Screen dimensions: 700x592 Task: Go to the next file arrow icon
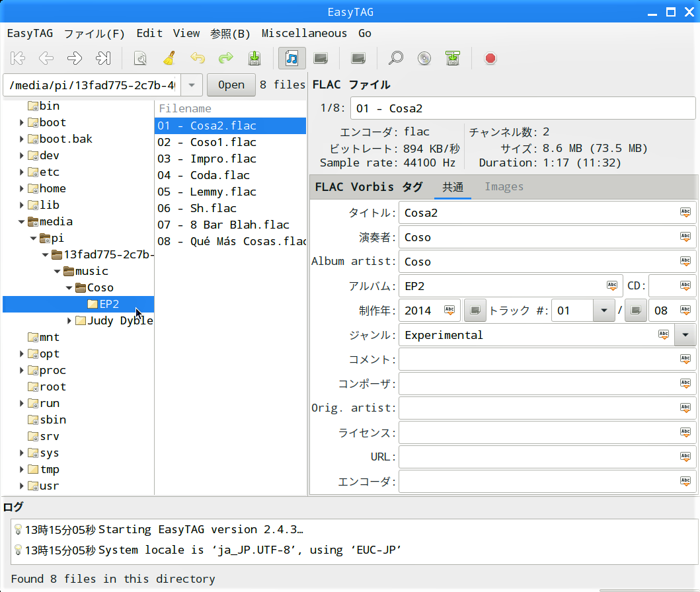[x=75, y=58]
